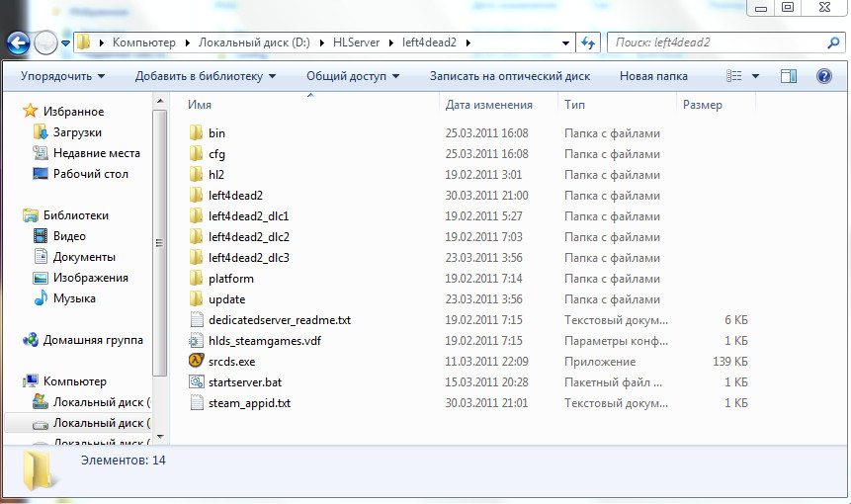Click the Back navigation arrow
The height and width of the screenshot is (504, 851).
pos(18,42)
